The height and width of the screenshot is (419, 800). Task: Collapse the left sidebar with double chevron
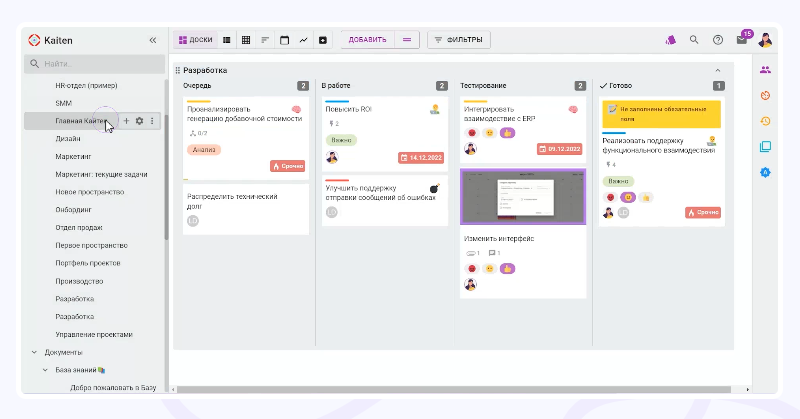pyautogui.click(x=153, y=40)
